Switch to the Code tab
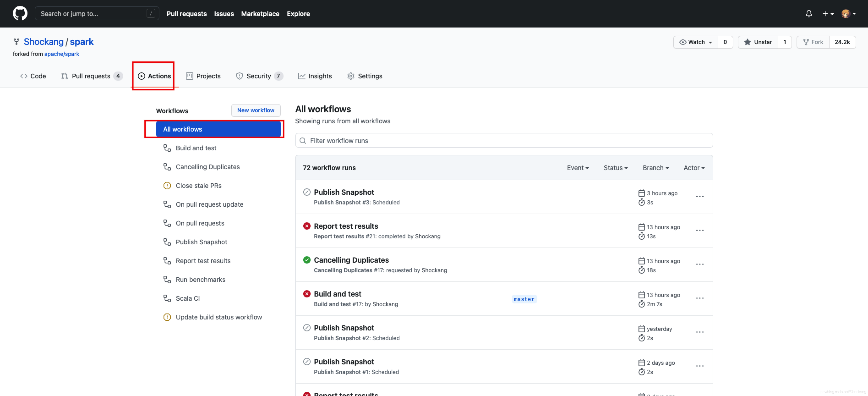The height and width of the screenshot is (396, 868). (x=33, y=76)
